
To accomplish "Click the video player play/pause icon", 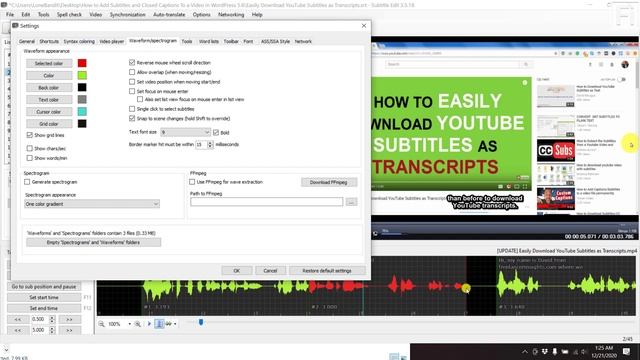I will [375, 233].
